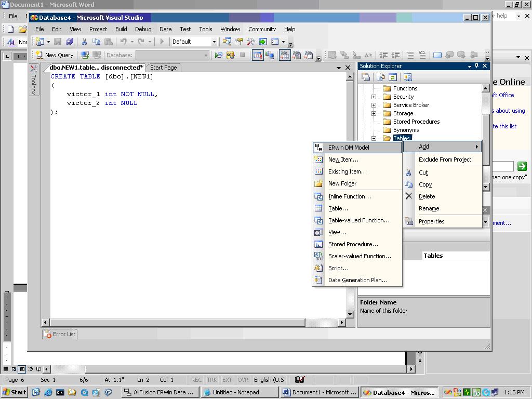This screenshot has height=399, width=532.
Task: Collapse the Tables folder node
Action: point(374,138)
